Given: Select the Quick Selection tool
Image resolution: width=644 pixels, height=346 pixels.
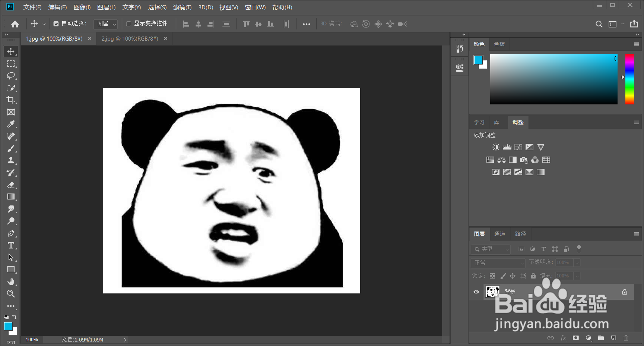Looking at the screenshot, I should pos(11,88).
